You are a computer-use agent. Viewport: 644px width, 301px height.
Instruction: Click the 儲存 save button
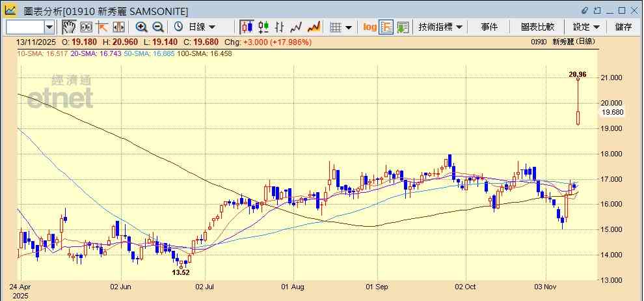623,27
